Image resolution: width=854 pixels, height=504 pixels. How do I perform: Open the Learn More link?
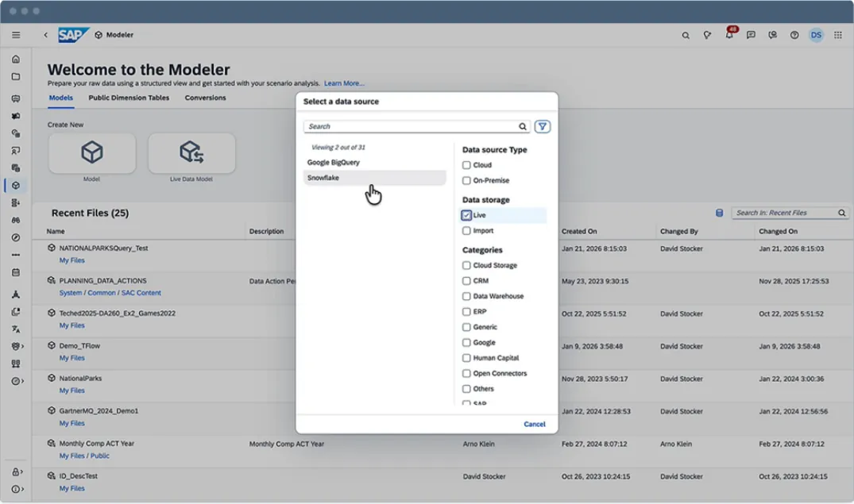pyautogui.click(x=344, y=83)
